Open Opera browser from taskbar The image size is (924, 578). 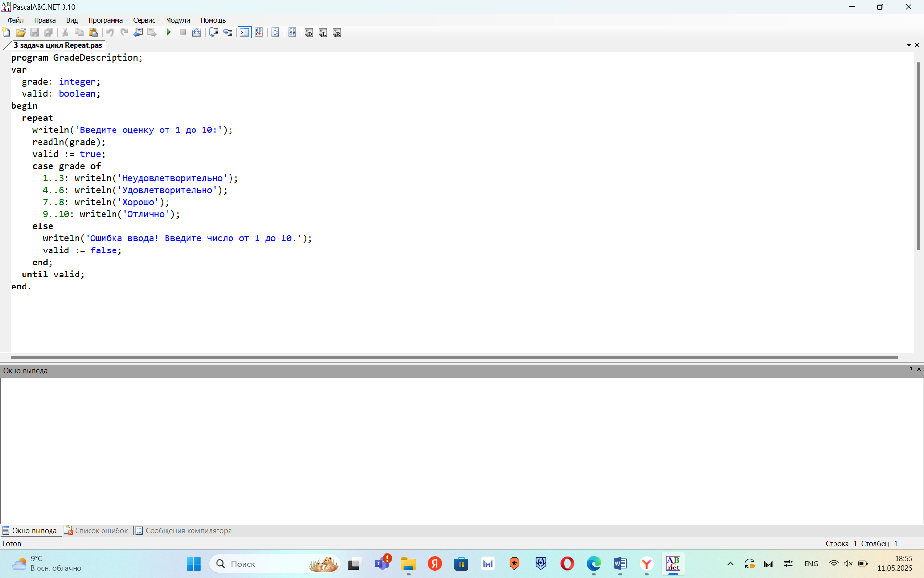click(567, 564)
